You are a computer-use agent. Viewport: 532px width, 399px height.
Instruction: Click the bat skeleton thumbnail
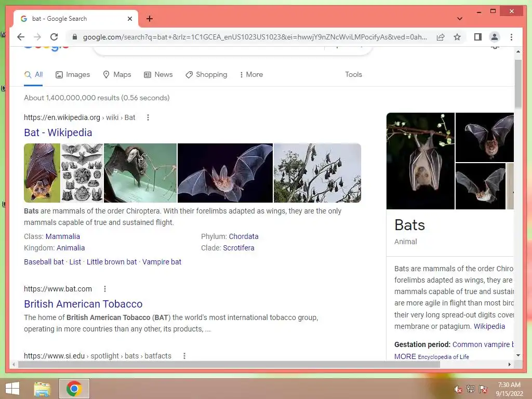tap(140, 173)
